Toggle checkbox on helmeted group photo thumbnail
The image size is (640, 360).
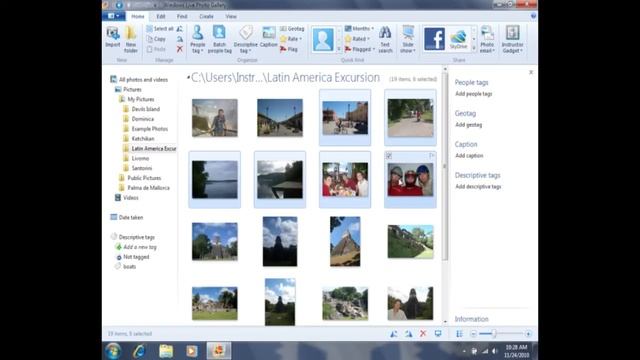(389, 156)
